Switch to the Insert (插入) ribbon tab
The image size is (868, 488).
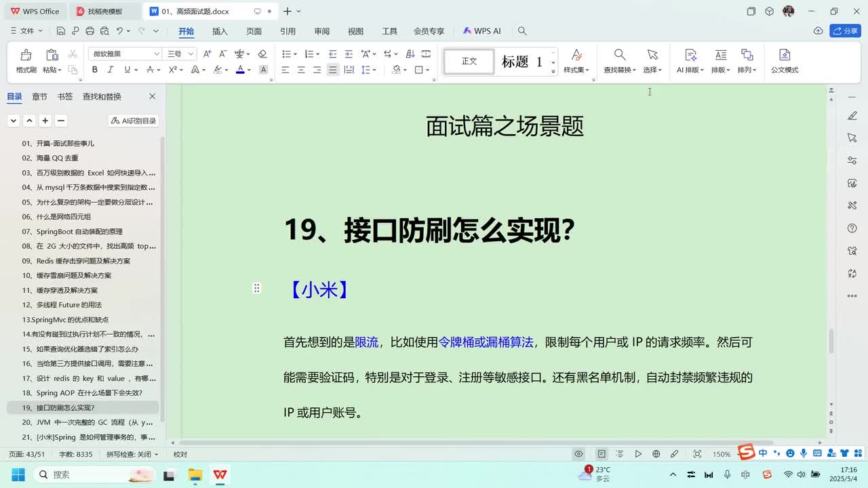(220, 31)
